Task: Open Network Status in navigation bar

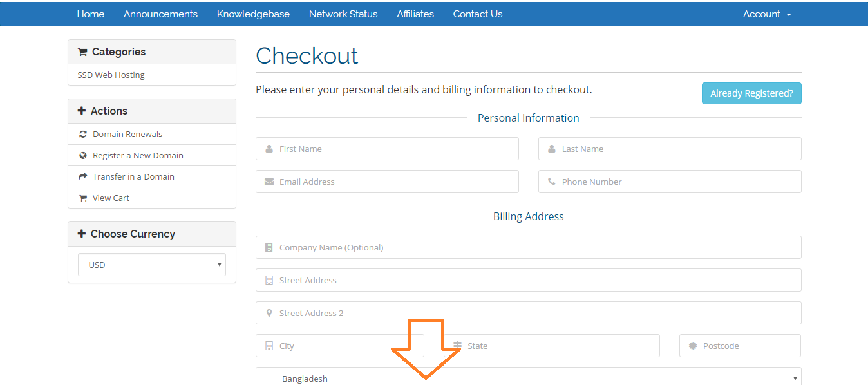Action: 343,14
